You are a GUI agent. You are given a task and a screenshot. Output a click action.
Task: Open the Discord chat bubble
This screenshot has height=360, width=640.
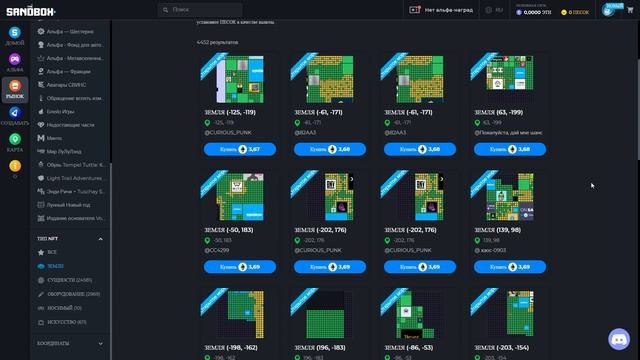click(619, 339)
